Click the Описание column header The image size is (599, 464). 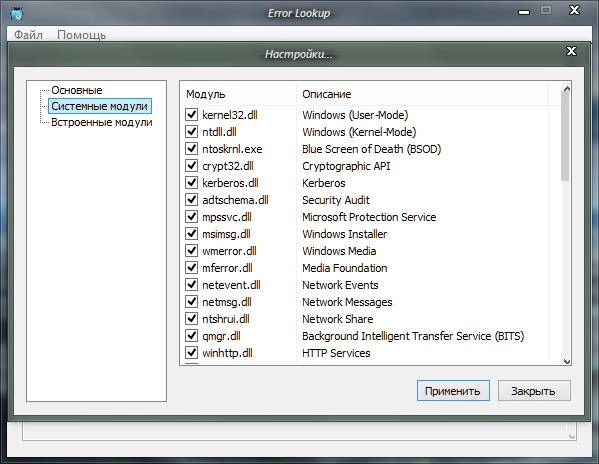[422, 94]
